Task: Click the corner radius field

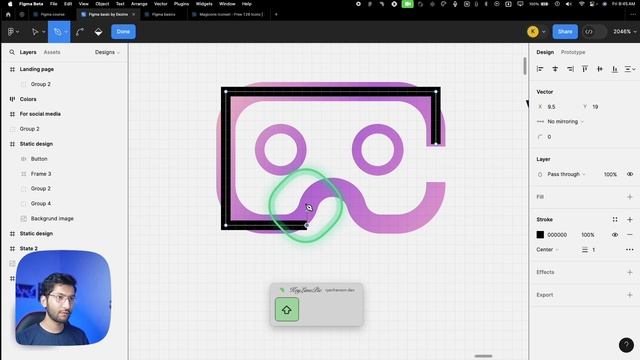Action: pos(555,137)
